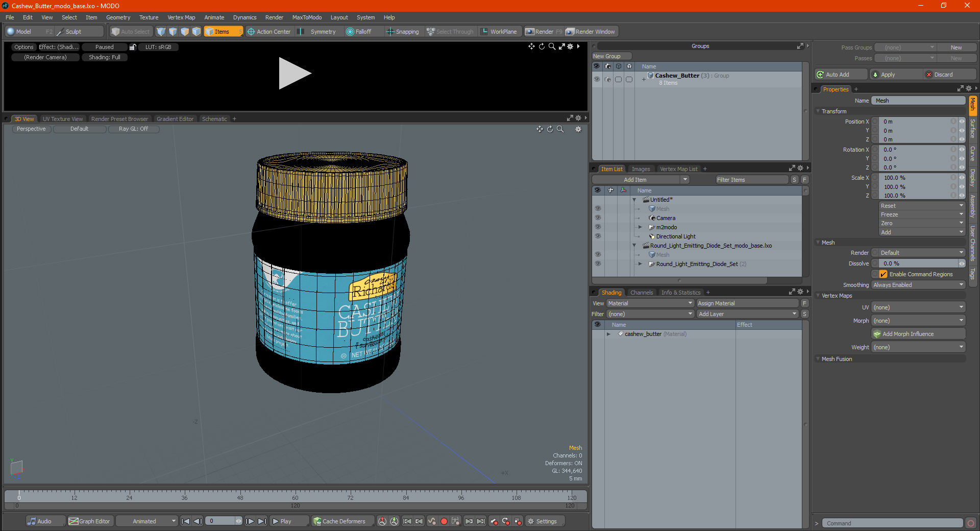Click Apply button in passes panel
The height and width of the screenshot is (531, 980).
[895, 75]
